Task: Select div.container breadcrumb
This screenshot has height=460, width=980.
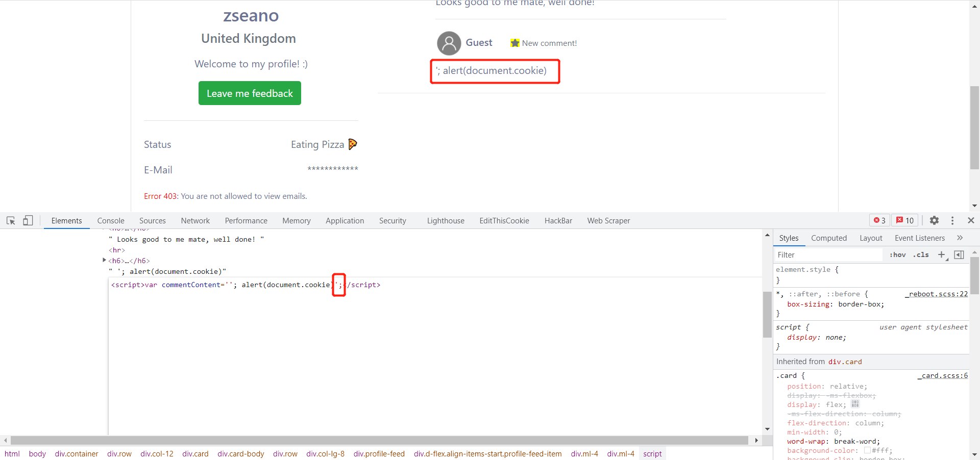Action: pos(77,453)
